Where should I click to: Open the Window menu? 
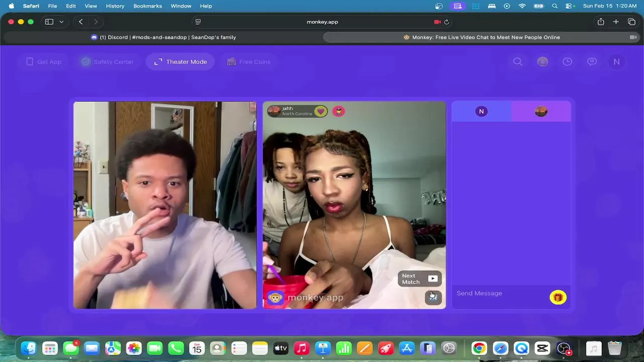[x=181, y=6]
